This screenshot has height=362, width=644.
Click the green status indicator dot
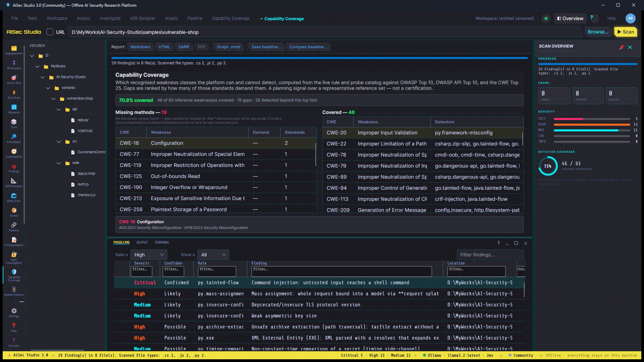point(546,18)
